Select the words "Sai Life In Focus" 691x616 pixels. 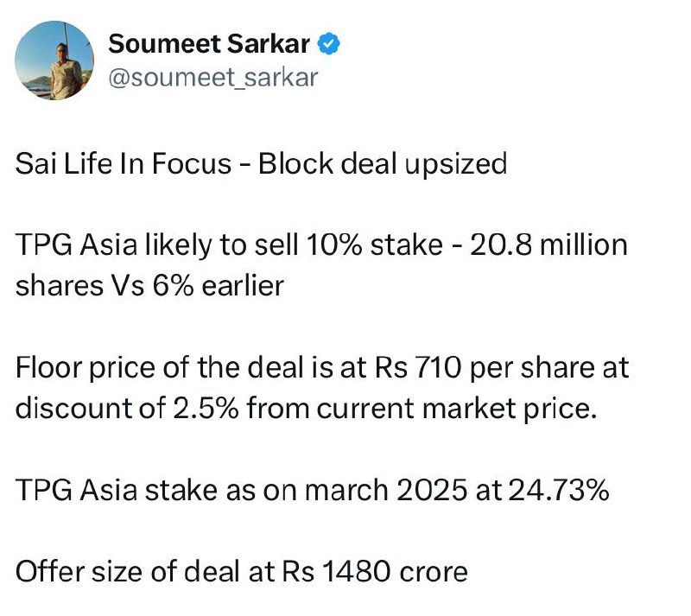(x=124, y=163)
